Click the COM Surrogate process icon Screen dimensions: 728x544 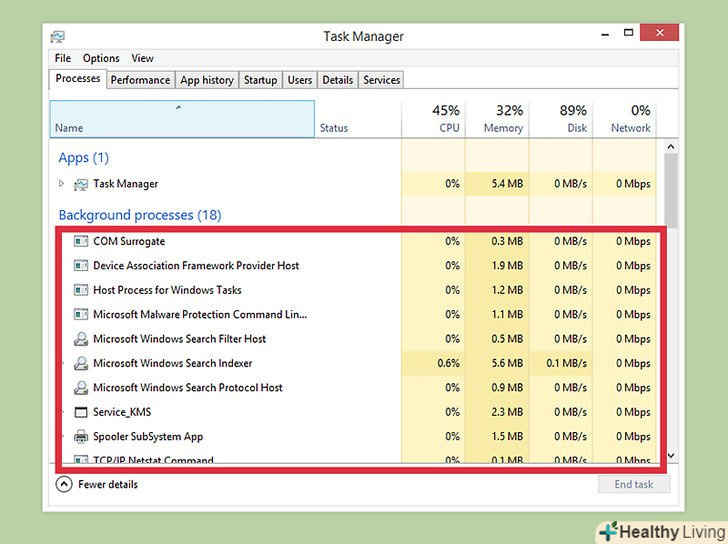coord(81,241)
